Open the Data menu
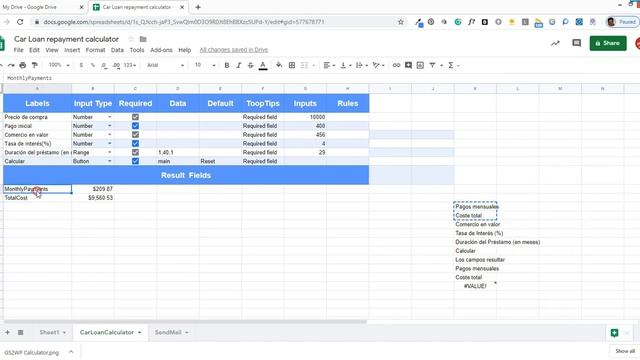Screen dimensions: 640x360 [117, 50]
